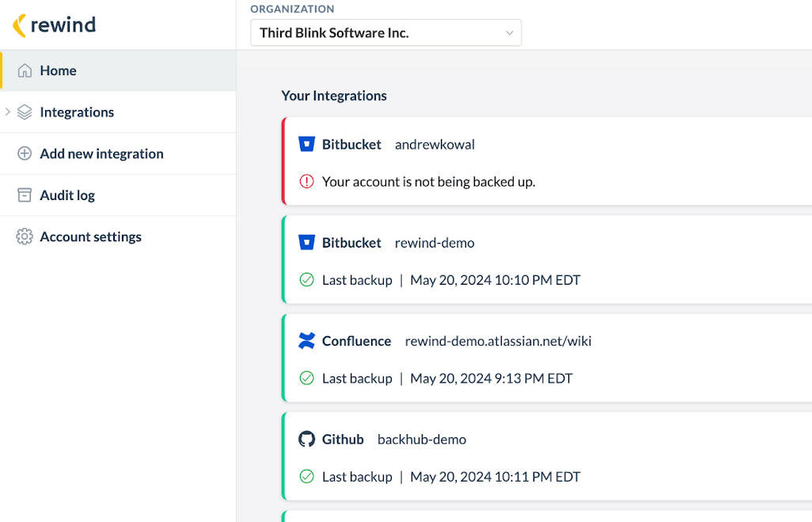This screenshot has width=812, height=522.
Task: Click the Bitbucket icon for rewind-demo
Action: tap(306, 243)
